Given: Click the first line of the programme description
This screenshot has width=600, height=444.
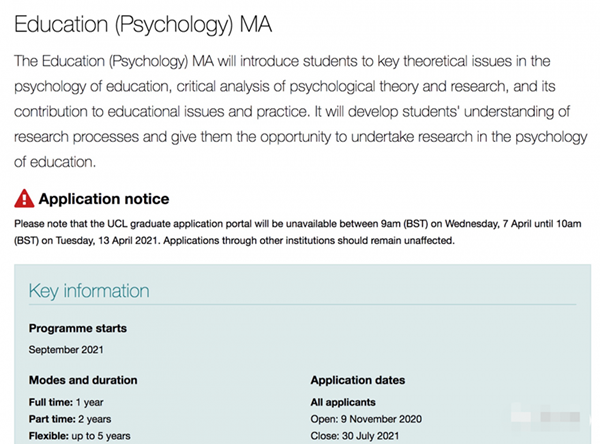Looking at the screenshot, I should (x=282, y=62).
